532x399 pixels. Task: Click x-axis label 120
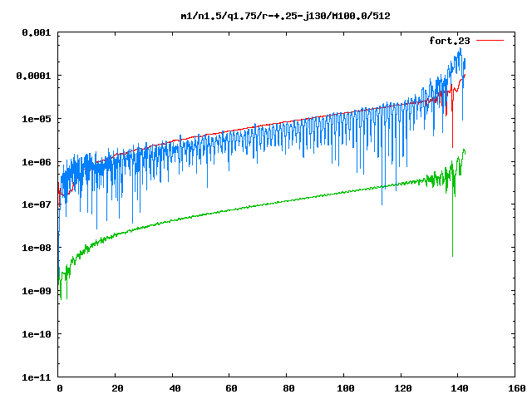click(402, 388)
